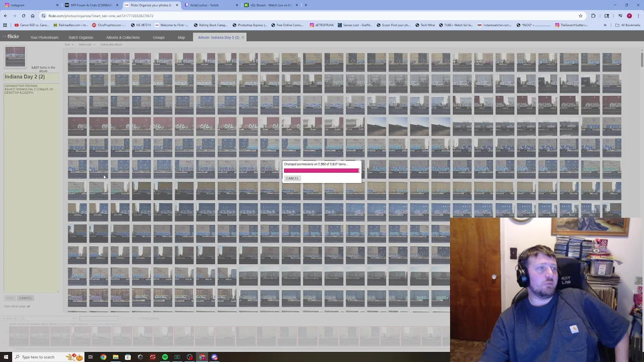Open Google Chrome from taskbar
644x362 pixels.
[x=103, y=357]
